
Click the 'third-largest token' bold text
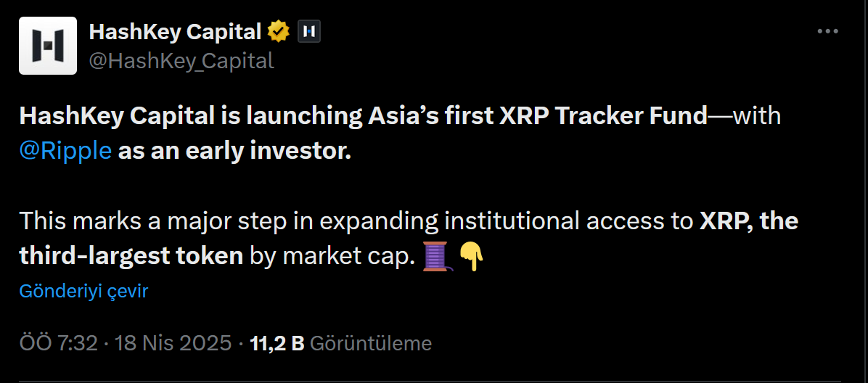(131, 255)
